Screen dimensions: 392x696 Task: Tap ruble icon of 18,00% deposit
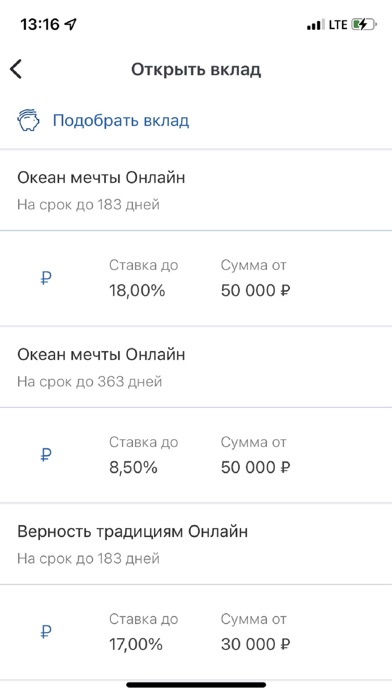point(46,278)
